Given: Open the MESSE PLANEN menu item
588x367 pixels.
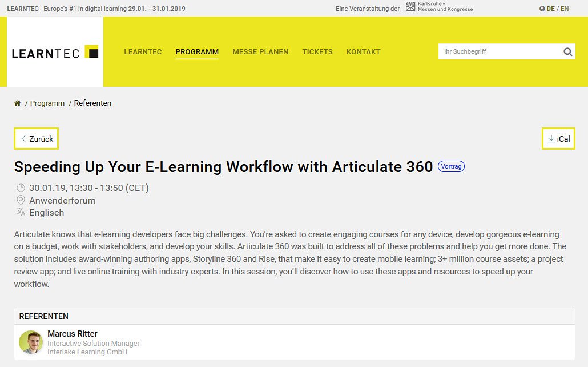Looking at the screenshot, I should [x=260, y=51].
